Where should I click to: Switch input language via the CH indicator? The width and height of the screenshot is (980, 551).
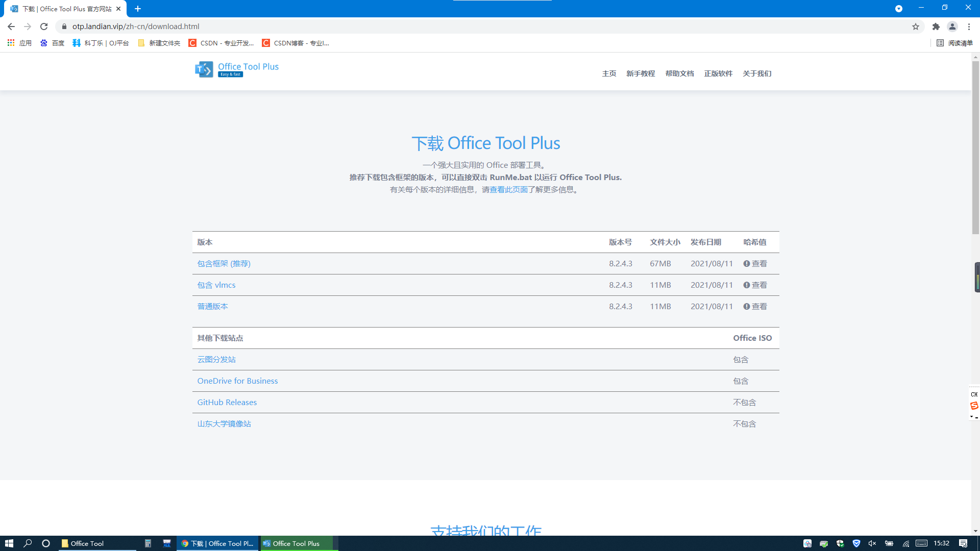[974, 394]
